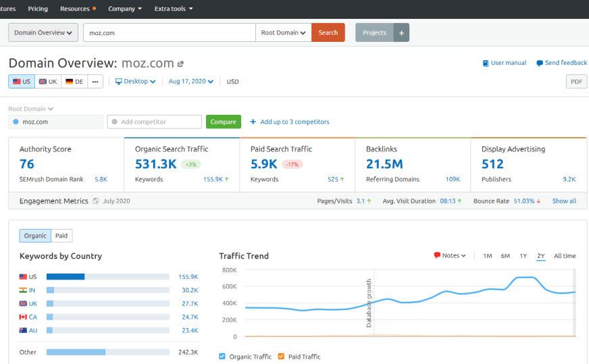Click the orange dot next to Resources
589x364 pixels.
pyautogui.click(x=95, y=8)
